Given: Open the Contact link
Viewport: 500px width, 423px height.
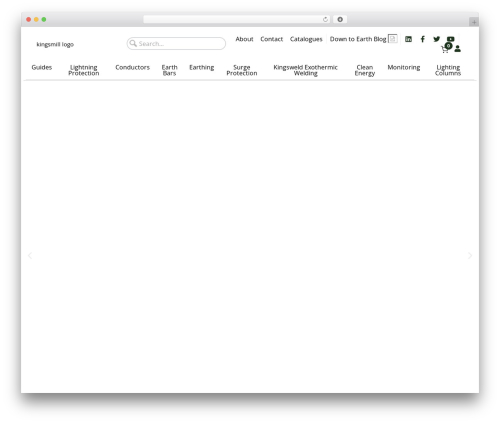Looking at the screenshot, I should tap(272, 39).
